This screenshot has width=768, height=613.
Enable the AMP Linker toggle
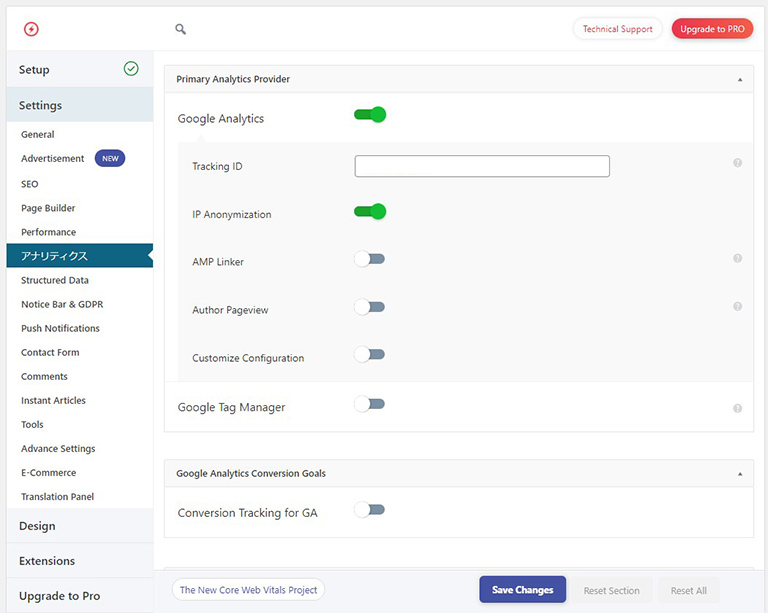point(370,259)
